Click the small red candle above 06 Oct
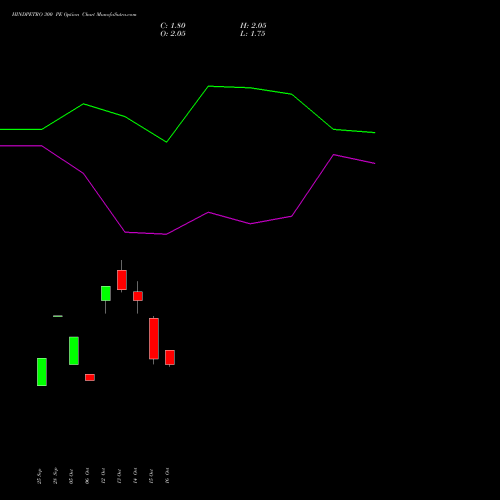 pos(90,377)
